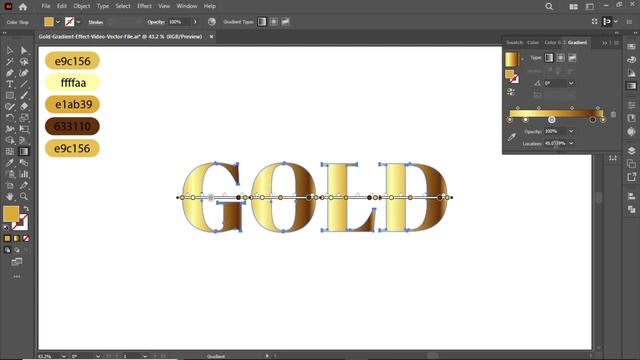Click the e1ab39 color label pill

[72, 104]
